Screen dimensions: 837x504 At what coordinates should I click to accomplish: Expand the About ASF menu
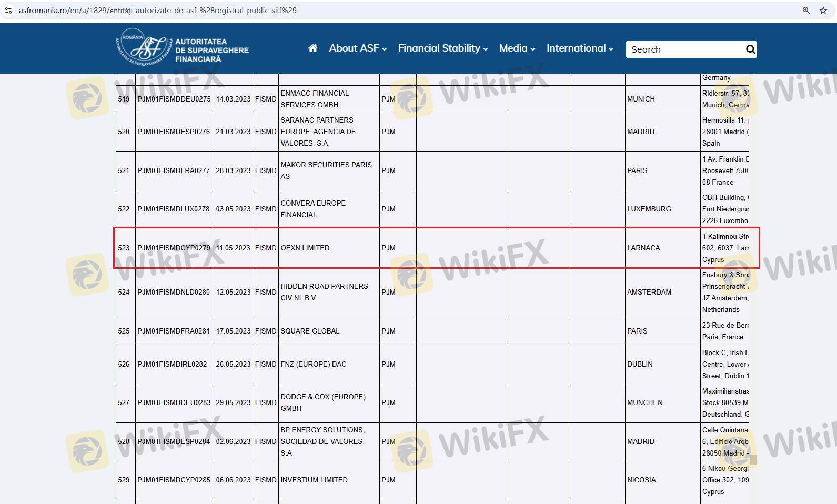coord(357,48)
